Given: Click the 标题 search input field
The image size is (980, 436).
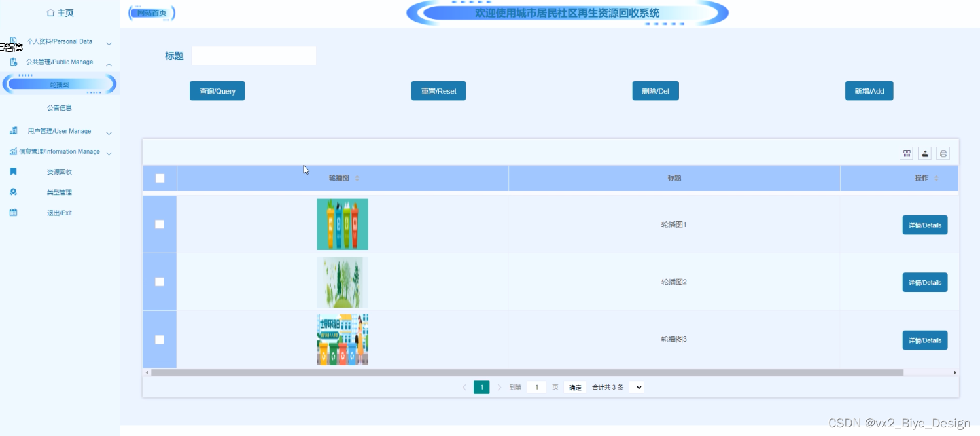Looking at the screenshot, I should 254,56.
